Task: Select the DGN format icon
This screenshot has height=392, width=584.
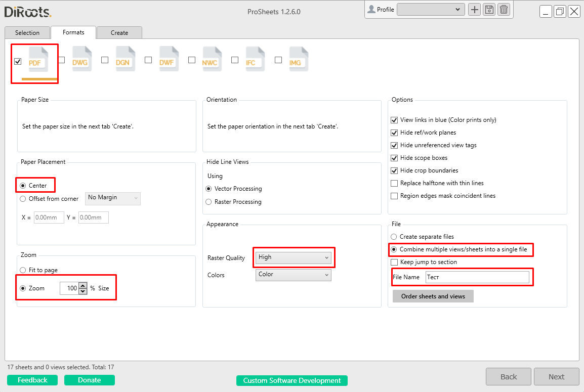Action: click(x=125, y=59)
